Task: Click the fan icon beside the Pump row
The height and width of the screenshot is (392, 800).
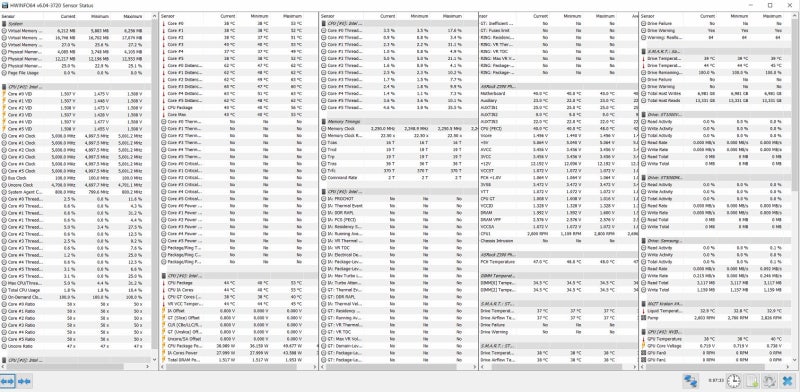Action: click(x=643, y=317)
